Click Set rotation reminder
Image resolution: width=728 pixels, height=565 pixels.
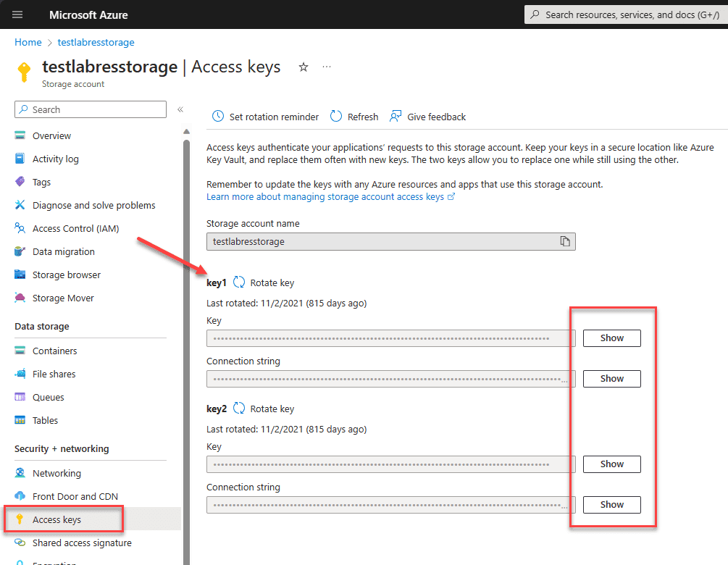pos(266,117)
